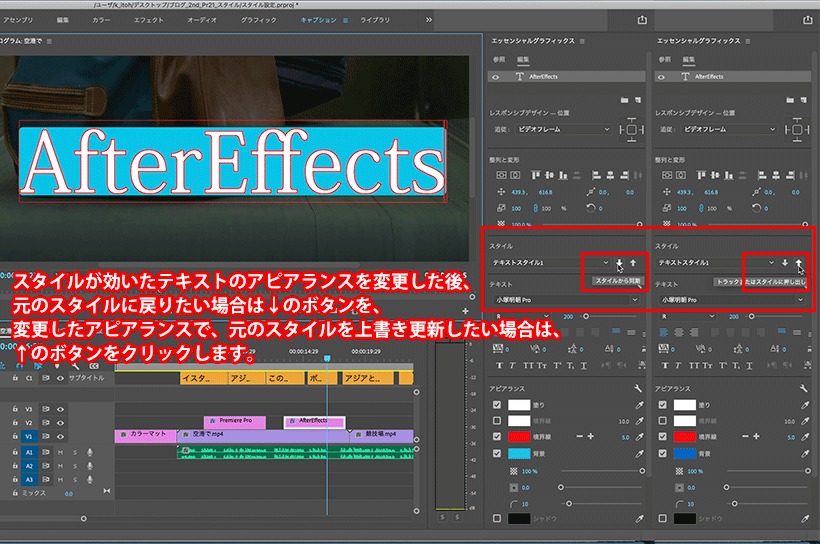Viewport: 820px width, 544px height.
Task: Open left Essential Graphics panel menu
Action: coord(583,41)
